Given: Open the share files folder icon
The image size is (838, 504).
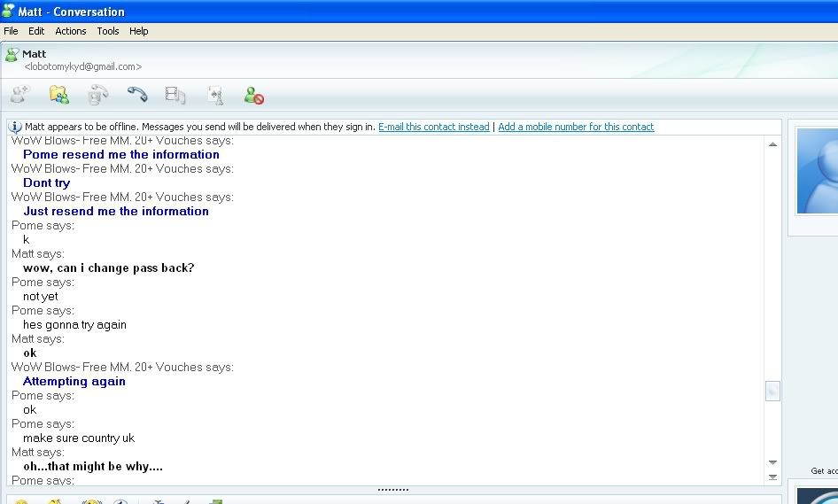Looking at the screenshot, I should [x=58, y=95].
